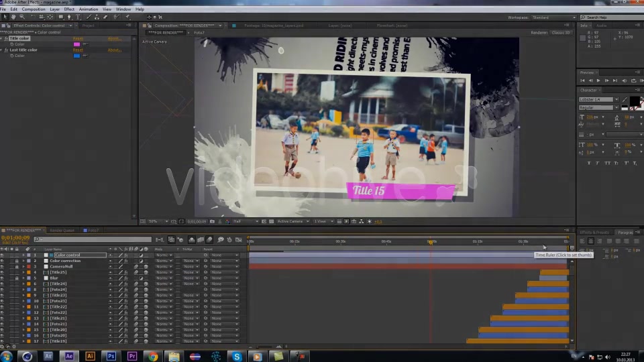Select the Unified Camera tool
644x362 pixels.
42,17
